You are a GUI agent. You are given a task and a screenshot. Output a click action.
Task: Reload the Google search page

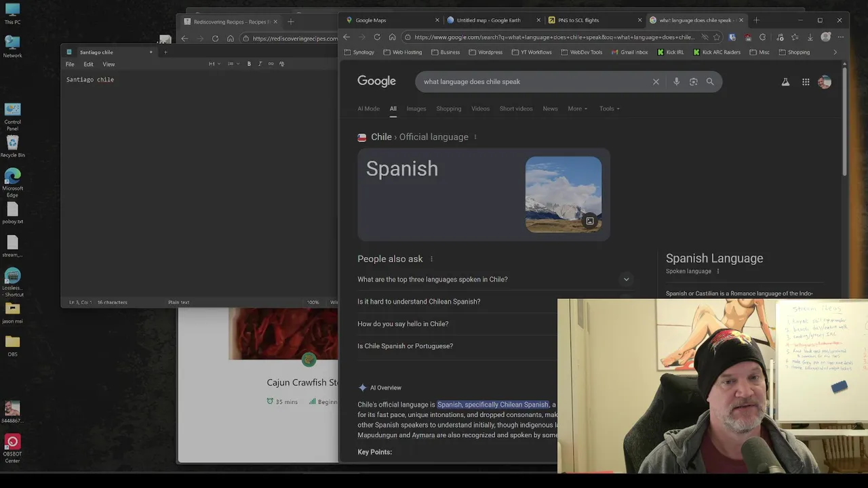[x=377, y=37]
